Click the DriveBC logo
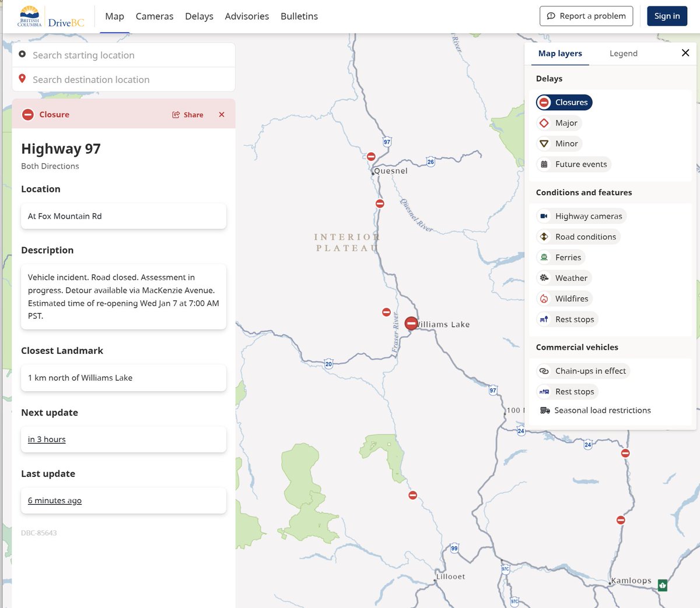This screenshot has height=608, width=700. pos(51,16)
